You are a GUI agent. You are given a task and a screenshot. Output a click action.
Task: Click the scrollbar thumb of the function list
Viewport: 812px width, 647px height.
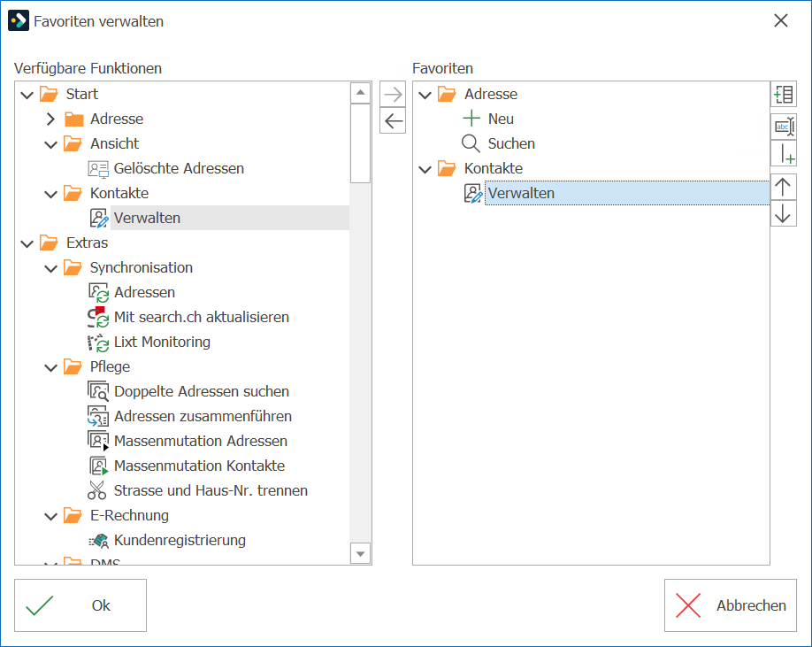pos(360,143)
